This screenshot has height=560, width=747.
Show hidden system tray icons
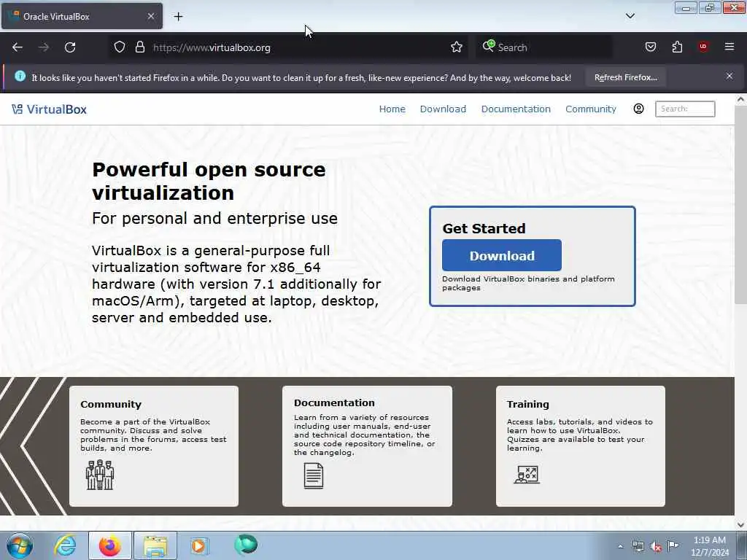tap(620, 546)
